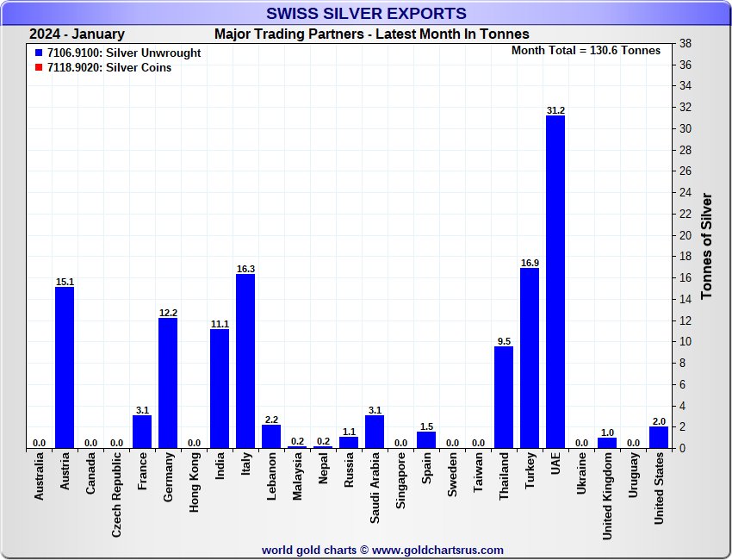Click the red Silver Coins legend swatch
The width and height of the screenshot is (732, 560).
pyautogui.click(x=39, y=68)
